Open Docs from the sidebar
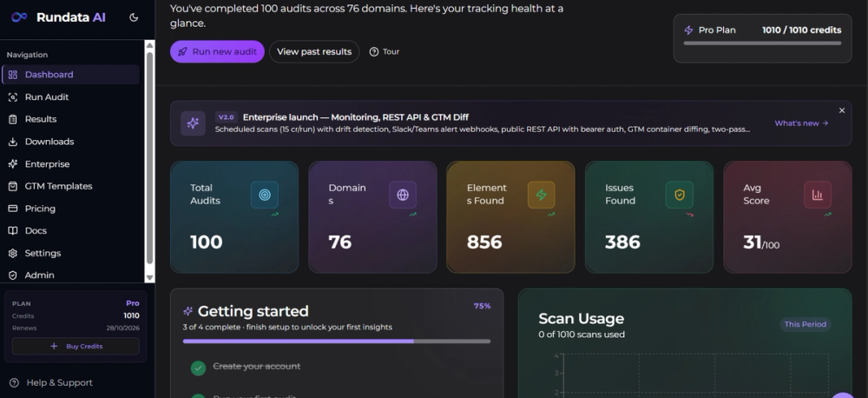The width and height of the screenshot is (868, 398). [70, 230]
